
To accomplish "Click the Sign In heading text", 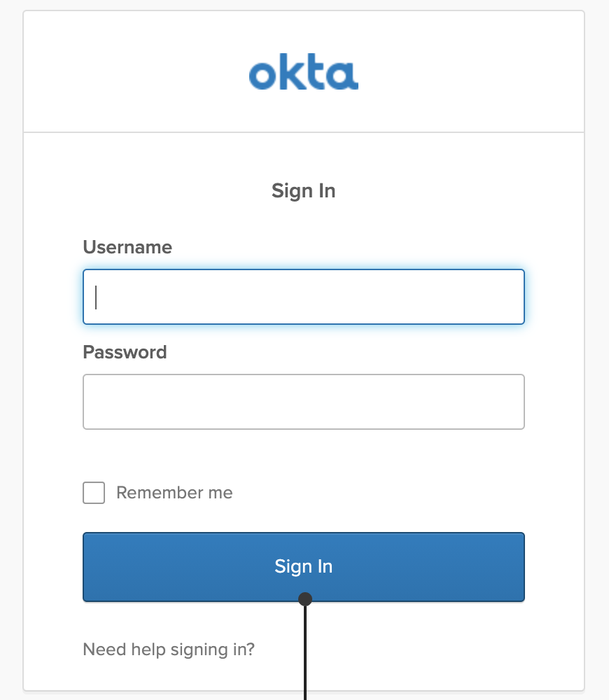I will tap(304, 190).
